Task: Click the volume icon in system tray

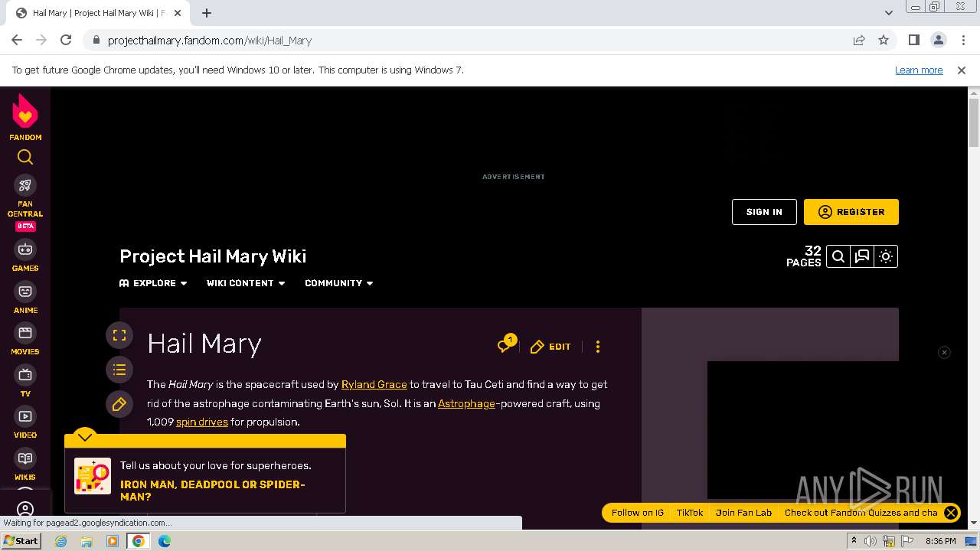Action: [x=871, y=541]
